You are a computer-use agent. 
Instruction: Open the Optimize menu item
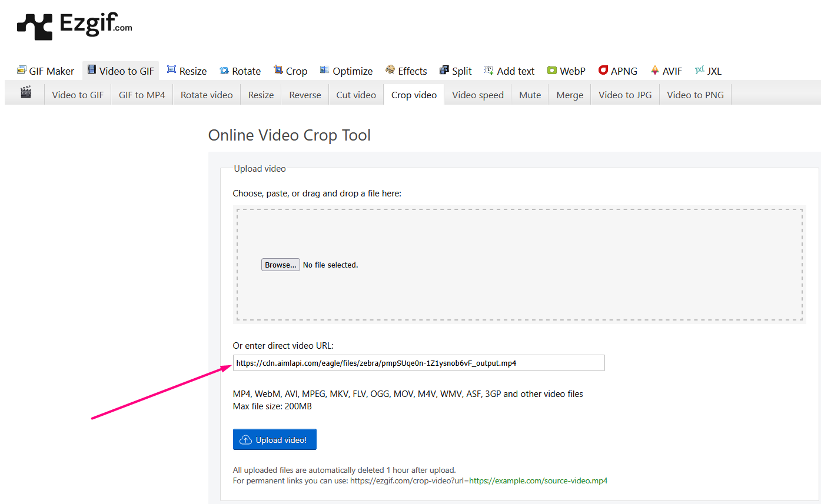tap(352, 71)
